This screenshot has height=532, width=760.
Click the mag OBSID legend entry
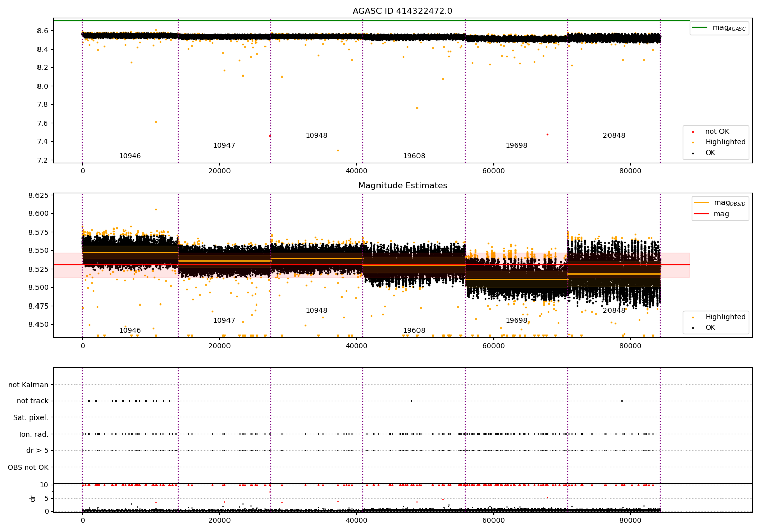pos(719,203)
